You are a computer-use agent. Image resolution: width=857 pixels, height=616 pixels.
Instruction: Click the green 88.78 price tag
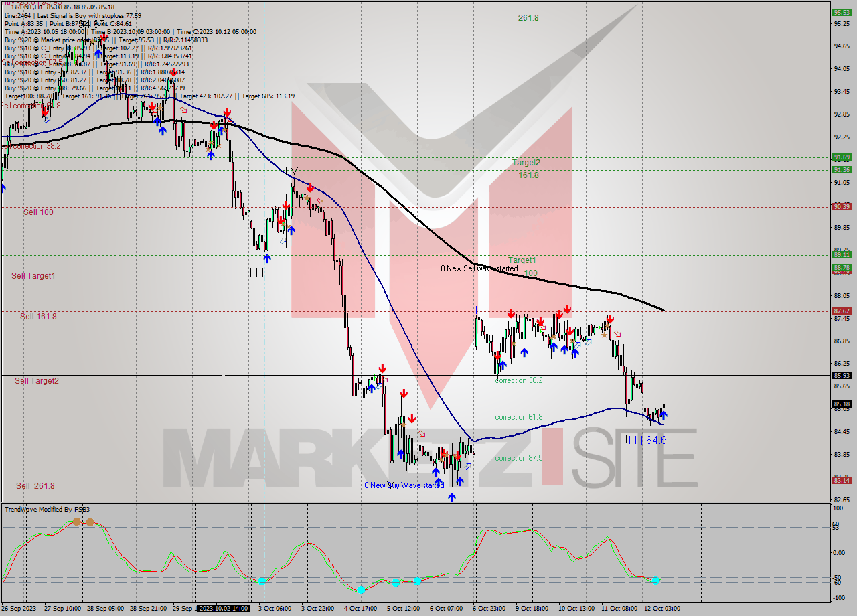click(x=842, y=268)
